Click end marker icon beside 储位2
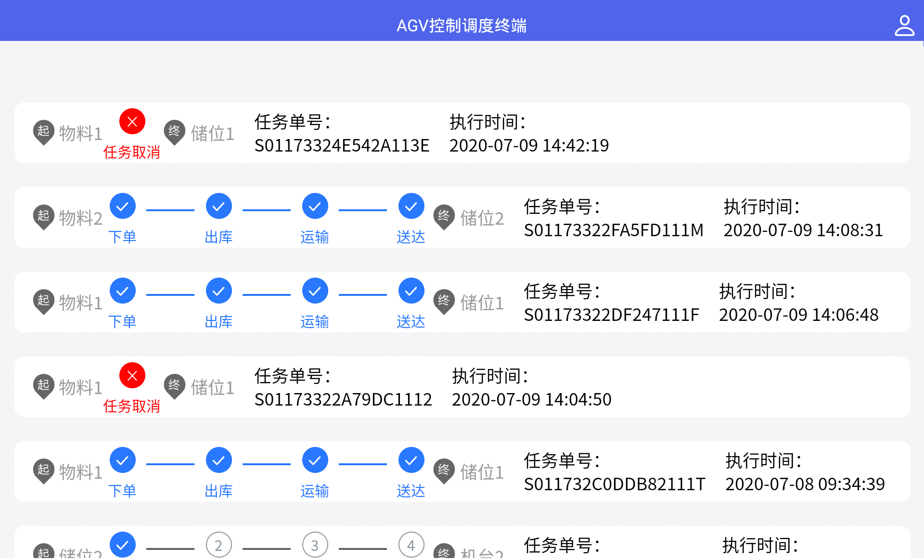924x560 pixels. pyautogui.click(x=444, y=216)
